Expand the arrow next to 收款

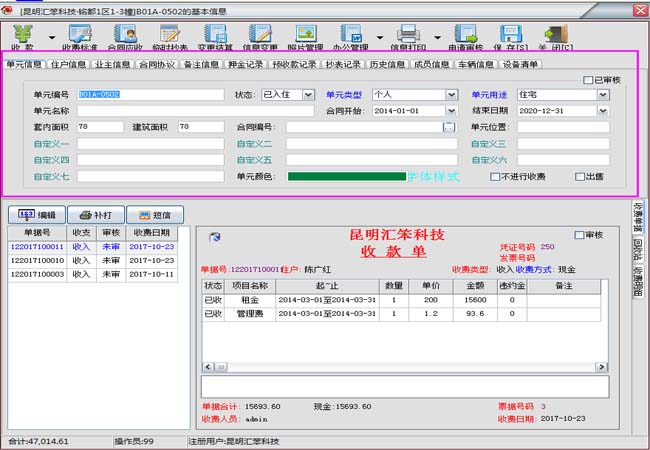point(52,38)
